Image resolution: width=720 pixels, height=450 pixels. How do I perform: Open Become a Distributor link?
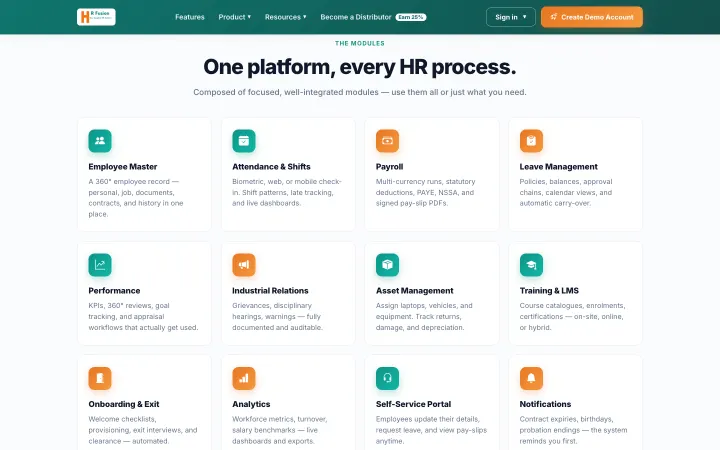[356, 17]
